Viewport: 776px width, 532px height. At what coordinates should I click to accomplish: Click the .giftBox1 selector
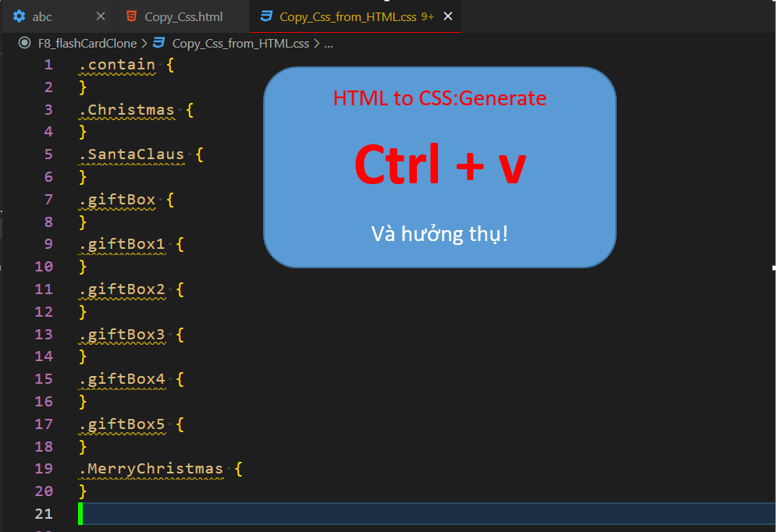(x=122, y=244)
